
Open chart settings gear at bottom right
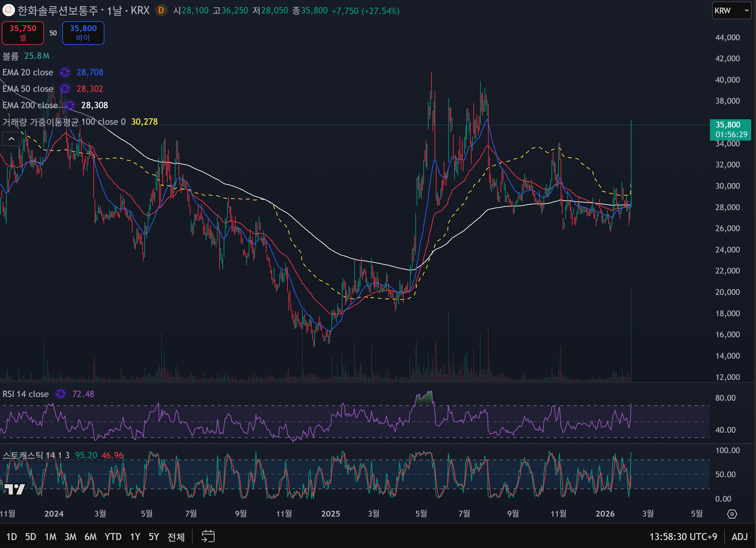click(x=732, y=514)
